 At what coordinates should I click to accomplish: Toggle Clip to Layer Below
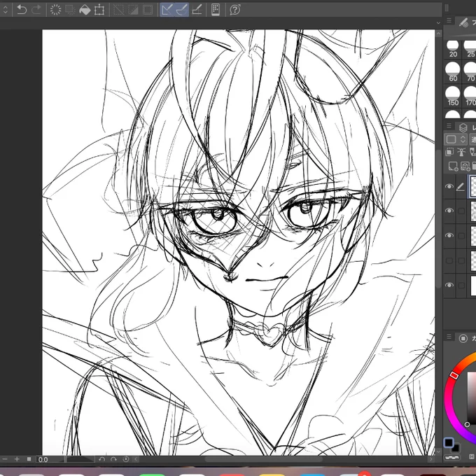point(449,152)
